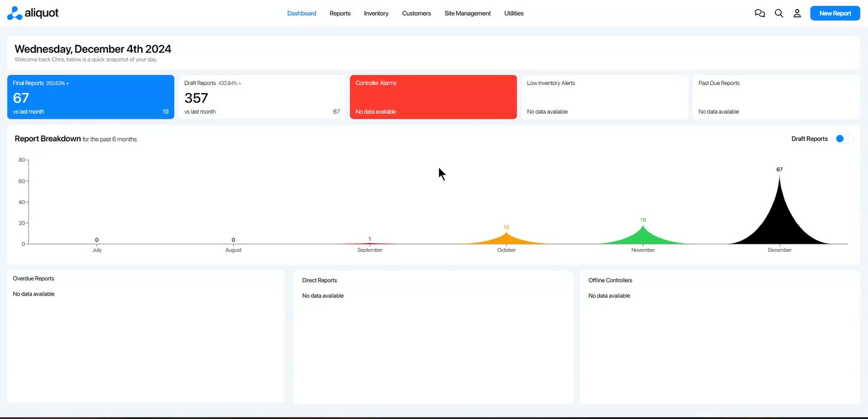Screen dimensions: 868x419
Task: Click the New Report button
Action: [x=835, y=13]
